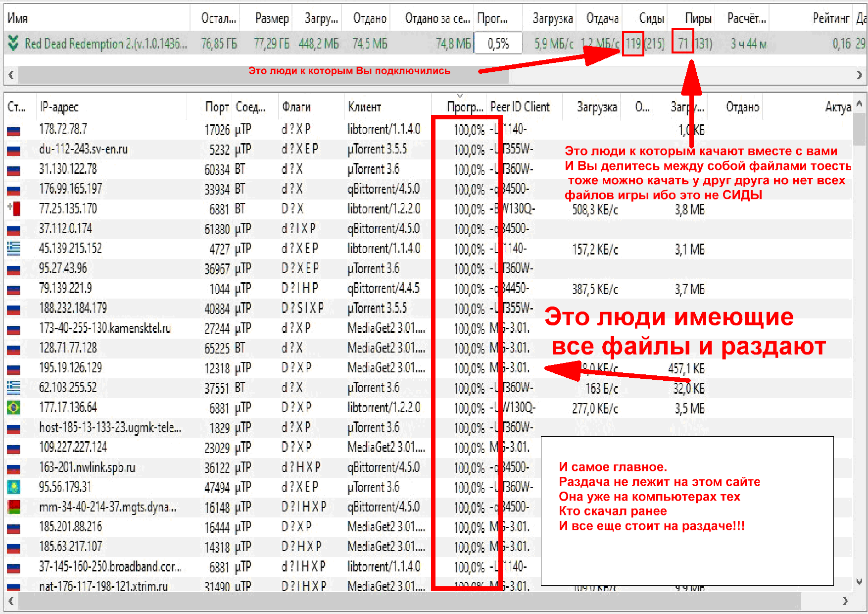Select the Red Dead Redemption 2 torrent row
Screen dimensions: 868x614
pos(106,44)
